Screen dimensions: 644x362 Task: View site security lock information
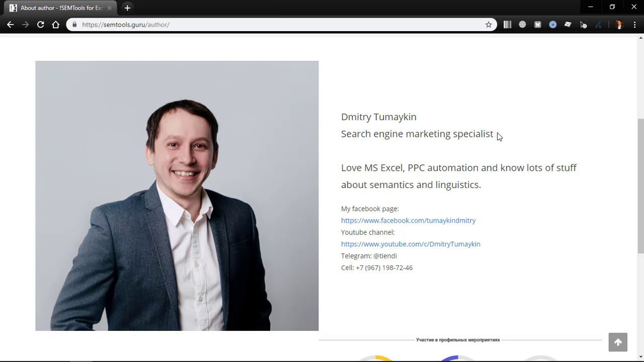pos(74,24)
